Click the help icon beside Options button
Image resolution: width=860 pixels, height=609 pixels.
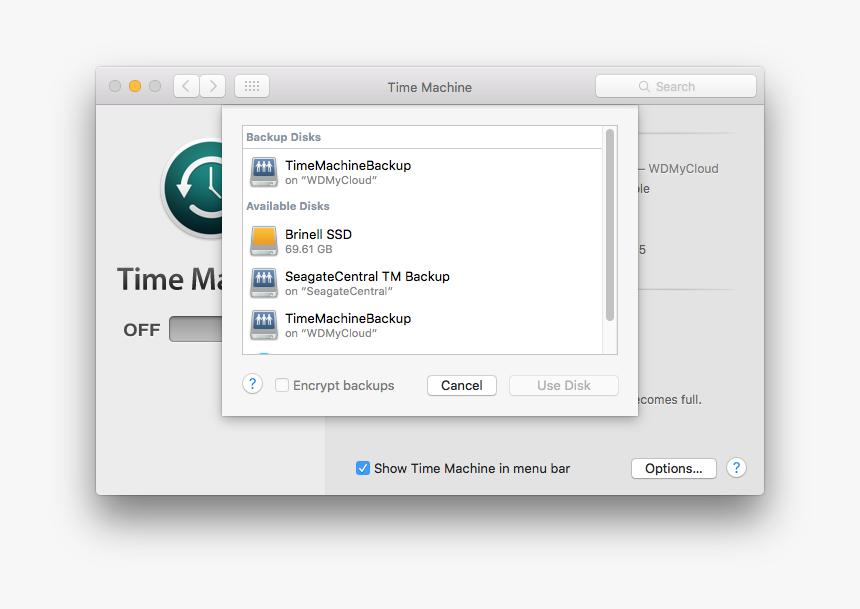coord(736,468)
